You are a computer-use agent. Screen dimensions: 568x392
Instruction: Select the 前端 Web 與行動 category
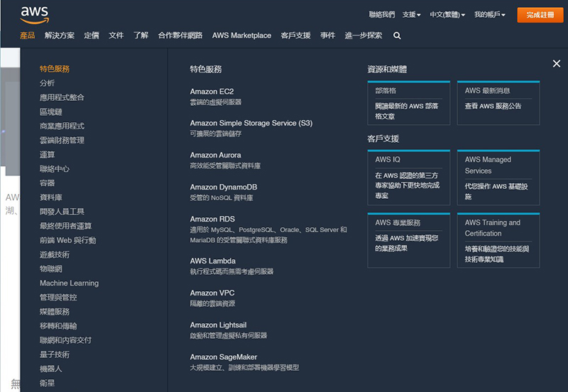(x=67, y=240)
